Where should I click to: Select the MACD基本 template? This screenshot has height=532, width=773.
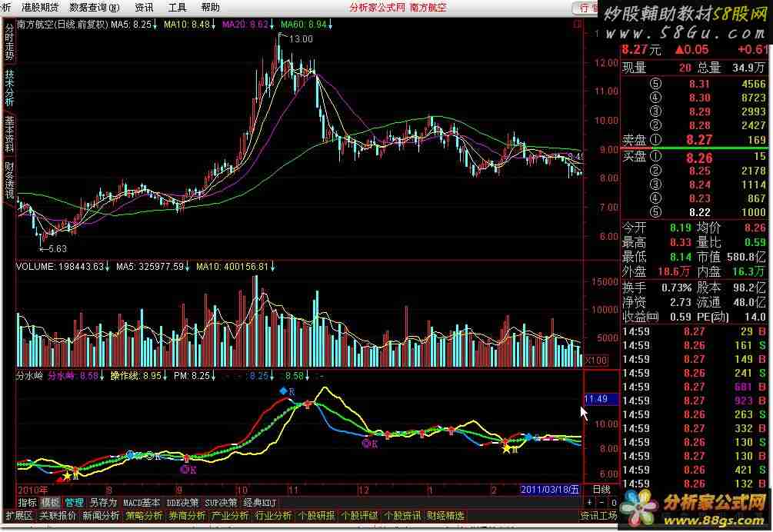142,503
